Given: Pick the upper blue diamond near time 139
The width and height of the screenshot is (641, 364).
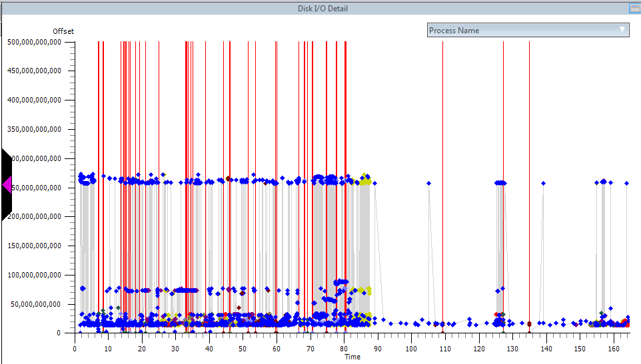Looking at the screenshot, I should click(544, 183).
